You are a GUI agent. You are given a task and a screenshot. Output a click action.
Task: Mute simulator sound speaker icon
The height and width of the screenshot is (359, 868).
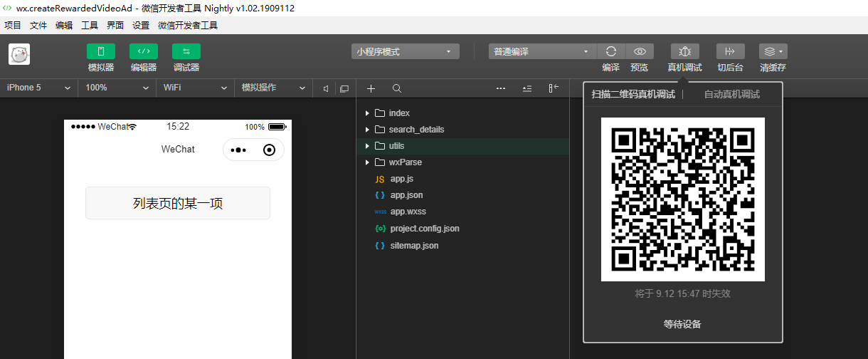tap(326, 88)
